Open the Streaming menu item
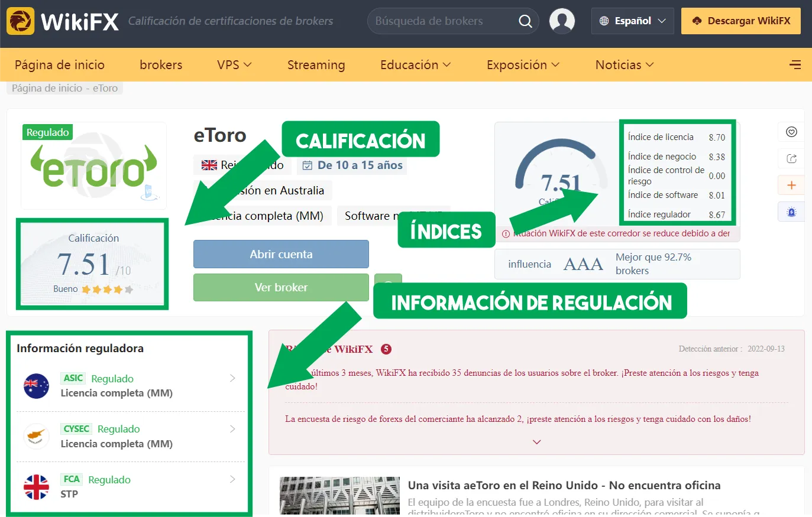This screenshot has width=812, height=517. click(x=316, y=65)
